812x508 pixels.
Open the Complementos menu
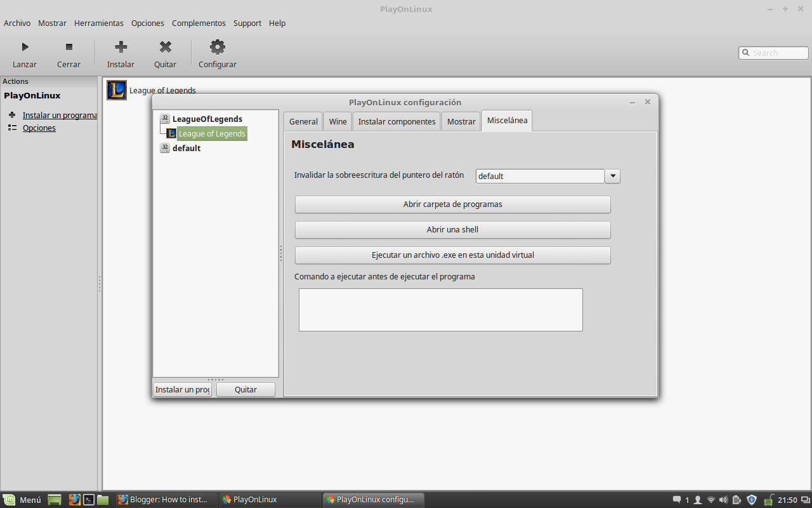tap(199, 23)
